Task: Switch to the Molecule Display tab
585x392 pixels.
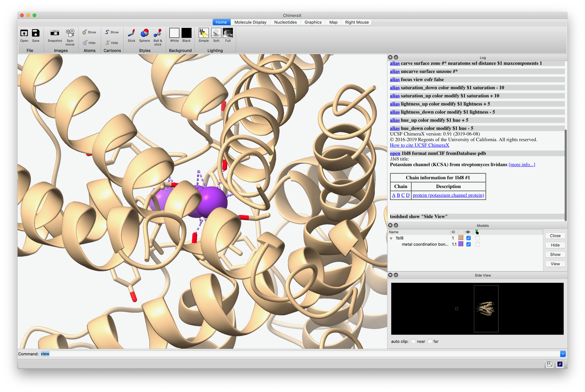Action: point(250,22)
